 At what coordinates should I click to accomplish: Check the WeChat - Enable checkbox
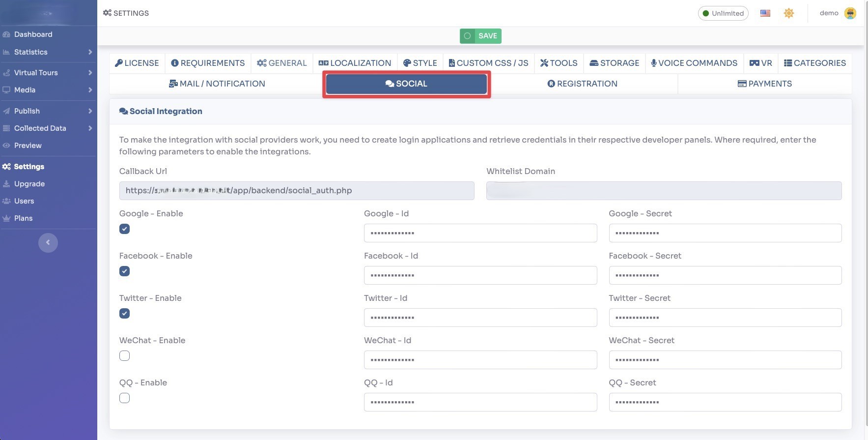pos(125,356)
